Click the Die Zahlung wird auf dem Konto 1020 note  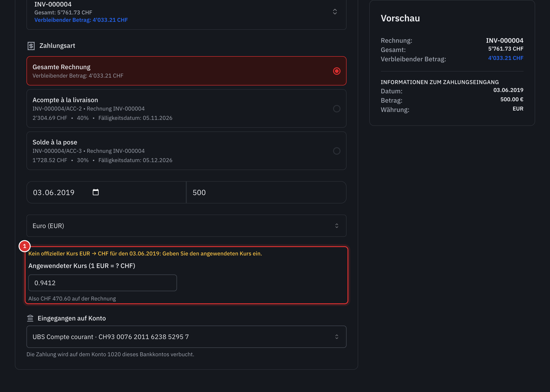pos(110,354)
